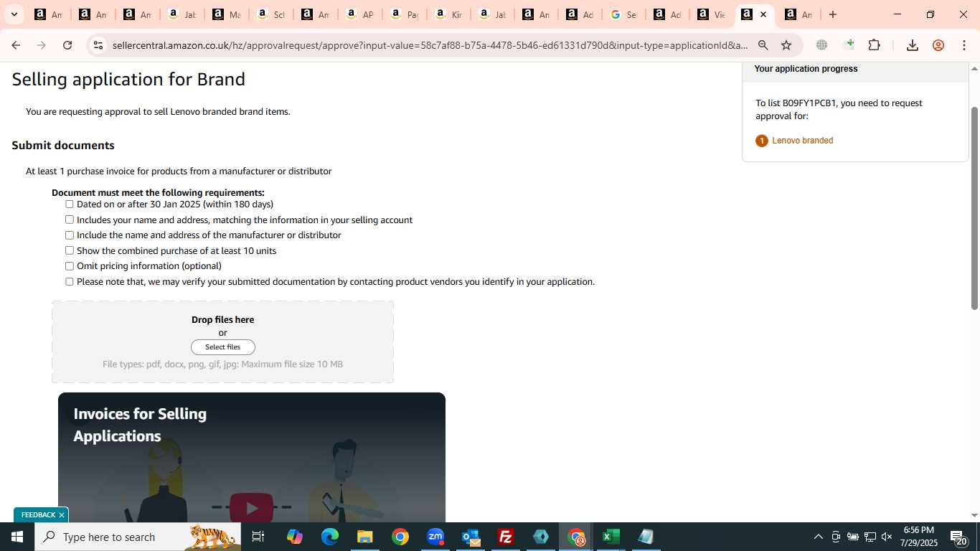Go forward in browser history

point(42,45)
